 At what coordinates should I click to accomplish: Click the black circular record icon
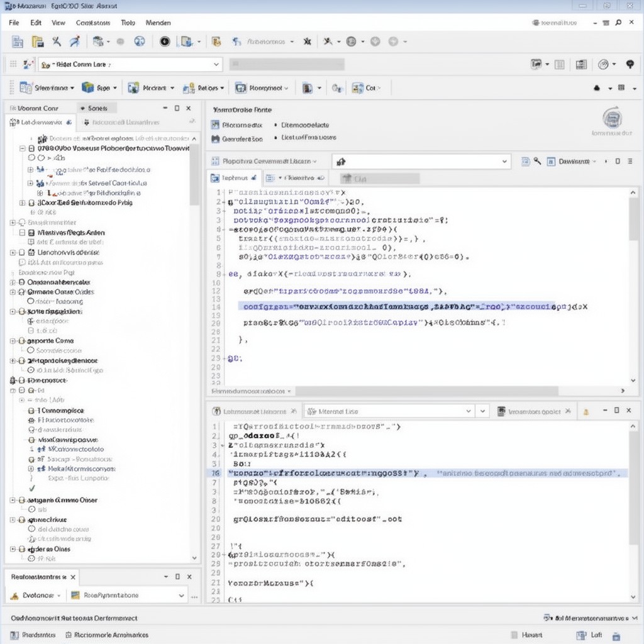pos(165,42)
